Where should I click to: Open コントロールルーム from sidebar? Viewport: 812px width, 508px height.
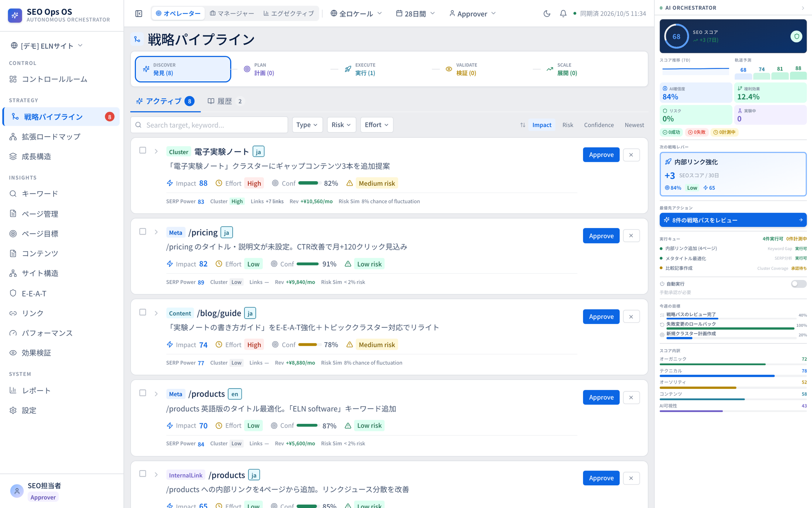pos(61,79)
